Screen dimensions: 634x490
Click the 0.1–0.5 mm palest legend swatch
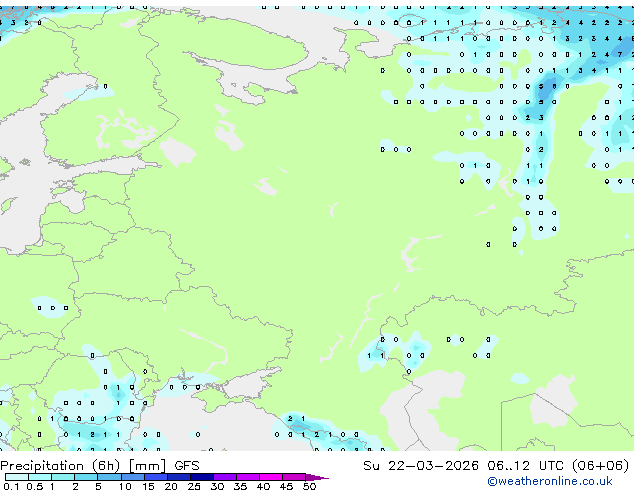pyautogui.click(x=17, y=477)
